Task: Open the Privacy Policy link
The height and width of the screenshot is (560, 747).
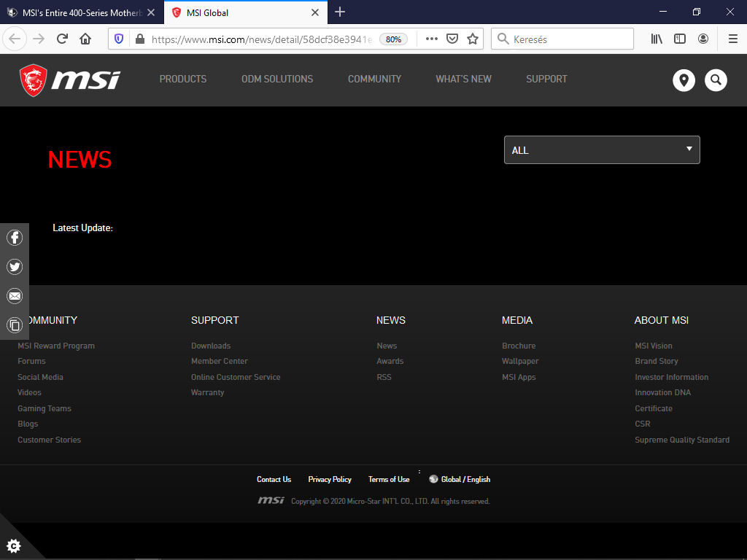Action: click(330, 479)
